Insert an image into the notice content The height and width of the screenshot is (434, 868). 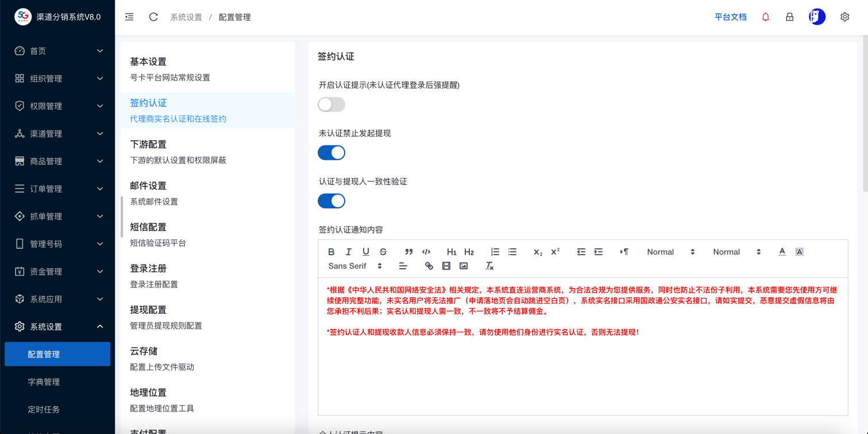[x=464, y=266]
